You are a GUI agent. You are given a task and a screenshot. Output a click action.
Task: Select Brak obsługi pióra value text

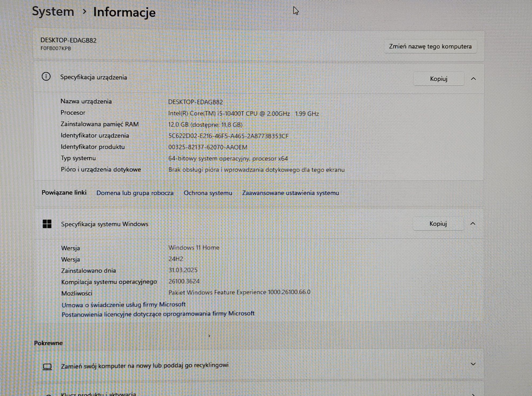(256, 170)
